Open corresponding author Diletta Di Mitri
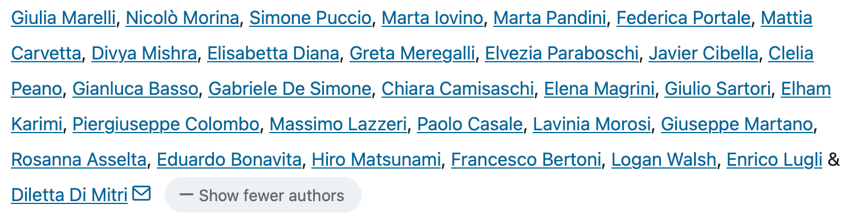 (x=69, y=195)
